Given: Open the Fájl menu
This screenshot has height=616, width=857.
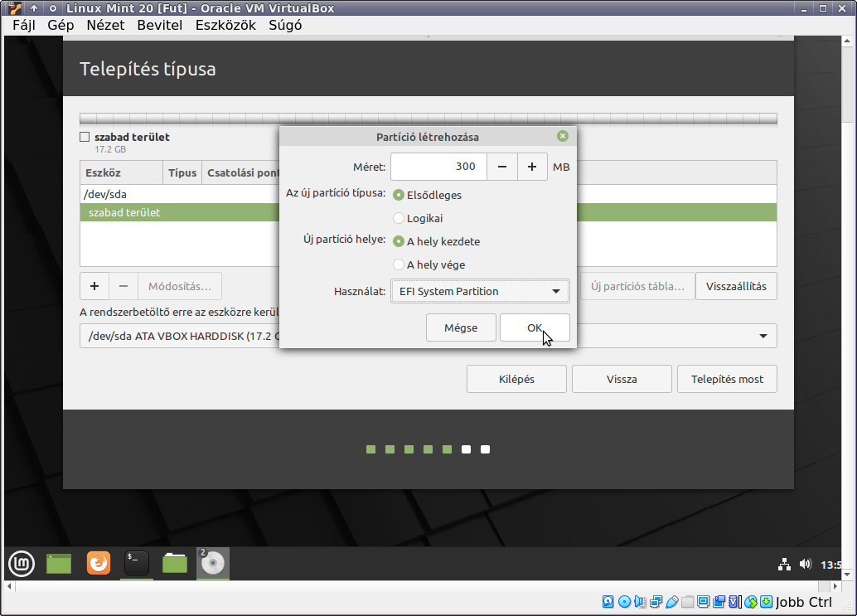Looking at the screenshot, I should click(x=24, y=25).
